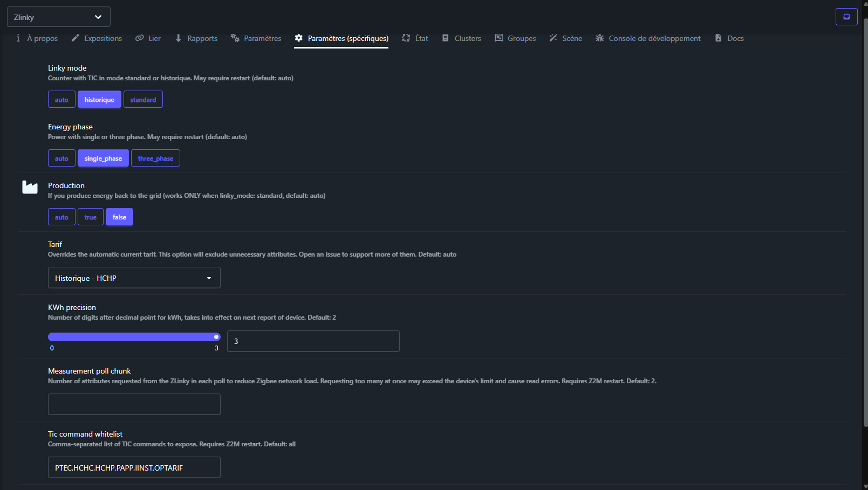Open the Docs link
The height and width of the screenshot is (490, 868).
click(x=729, y=38)
